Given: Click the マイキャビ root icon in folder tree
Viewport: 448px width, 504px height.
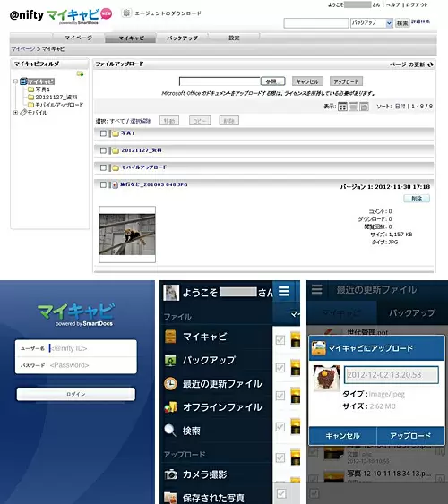Looking at the screenshot, I should [x=23, y=81].
